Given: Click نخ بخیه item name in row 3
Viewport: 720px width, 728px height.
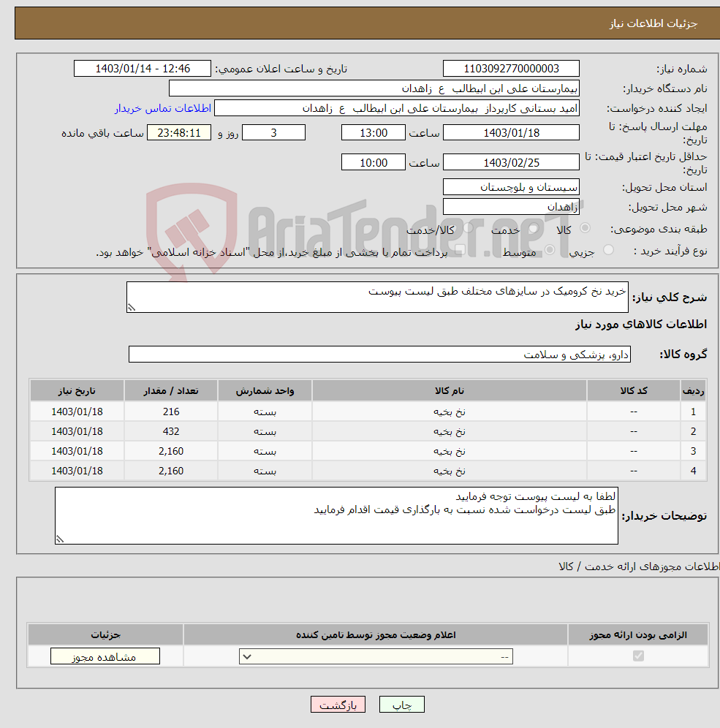Looking at the screenshot, I should point(450,451).
